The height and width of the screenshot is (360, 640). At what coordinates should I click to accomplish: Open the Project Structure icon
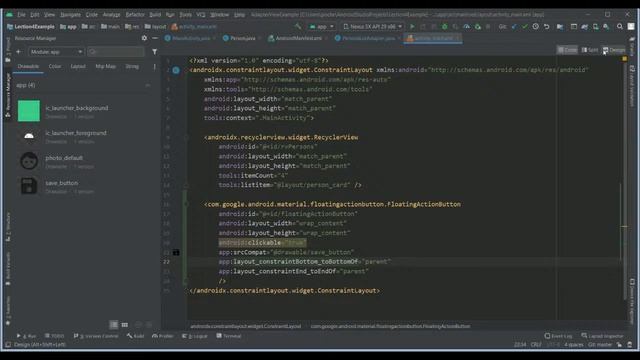coord(560,27)
